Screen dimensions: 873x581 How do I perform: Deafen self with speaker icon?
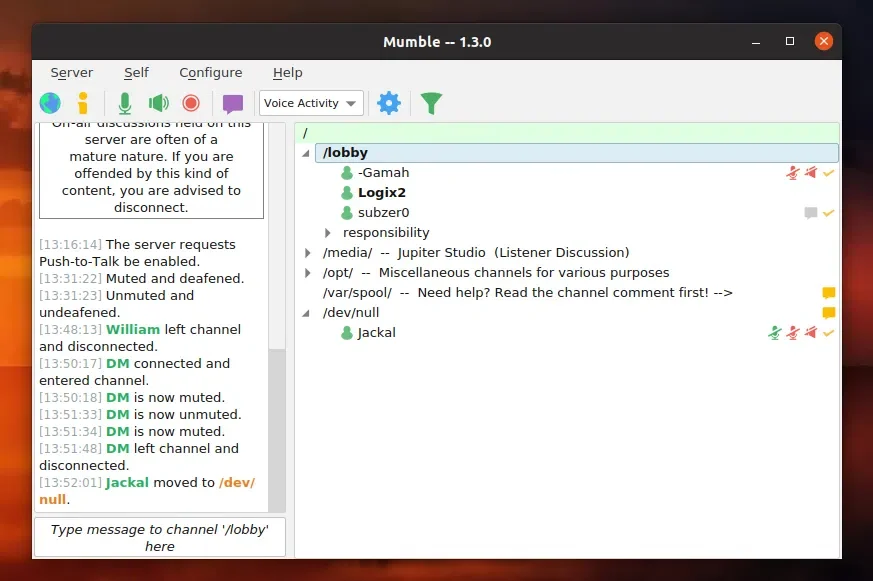click(x=159, y=103)
